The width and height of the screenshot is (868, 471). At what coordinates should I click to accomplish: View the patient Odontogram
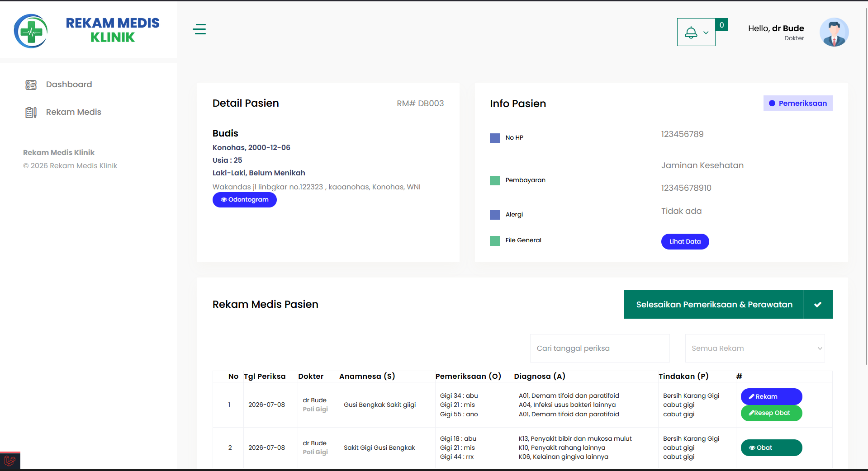point(244,200)
